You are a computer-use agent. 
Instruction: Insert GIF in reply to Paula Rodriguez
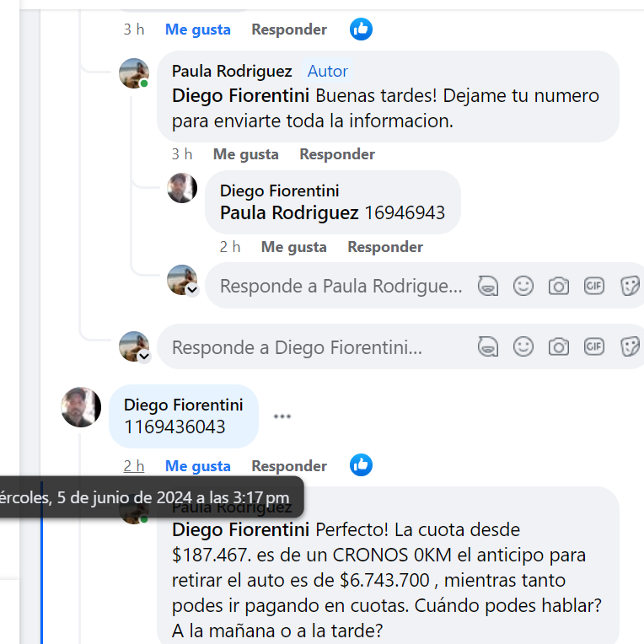[594, 286]
